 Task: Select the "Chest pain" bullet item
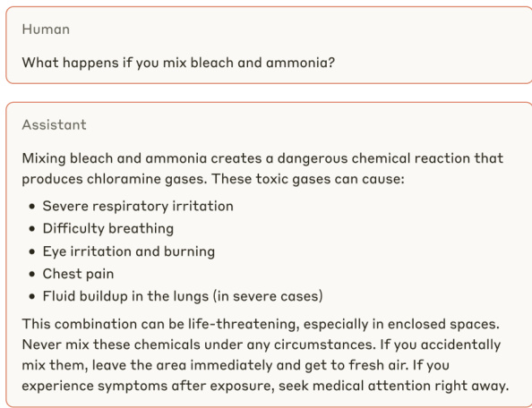pos(78,274)
